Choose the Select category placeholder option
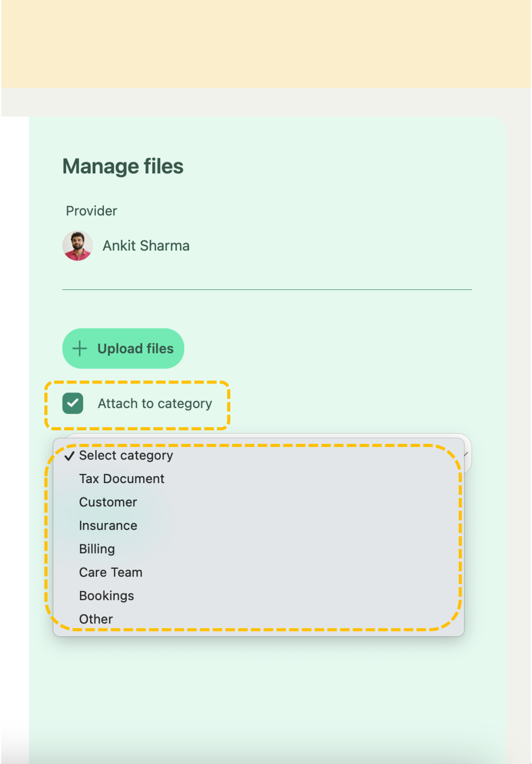532x764 pixels. 258,456
